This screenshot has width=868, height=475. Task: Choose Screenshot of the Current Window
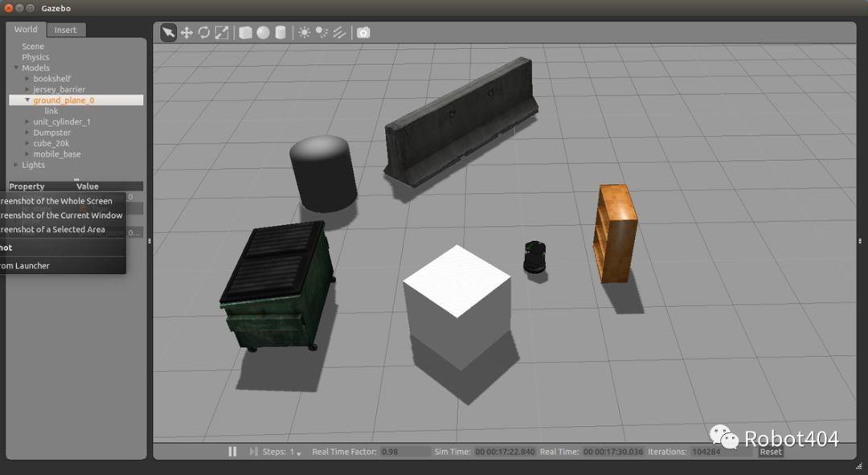point(63,215)
